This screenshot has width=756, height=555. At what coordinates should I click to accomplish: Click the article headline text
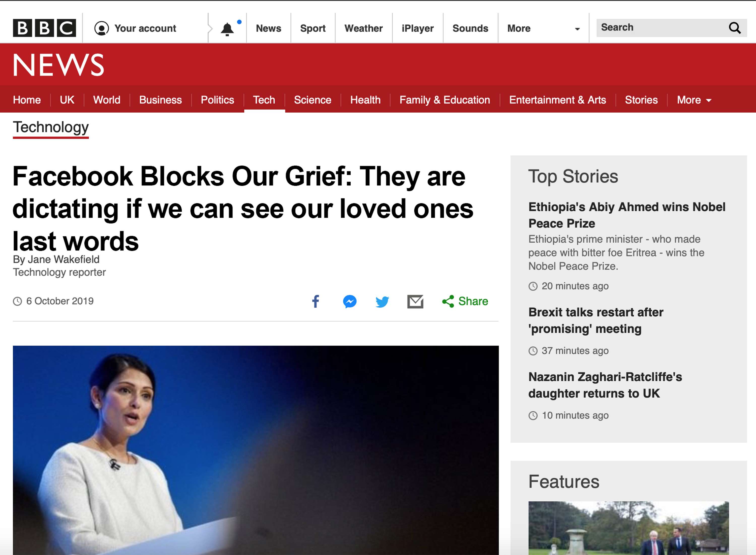243,209
